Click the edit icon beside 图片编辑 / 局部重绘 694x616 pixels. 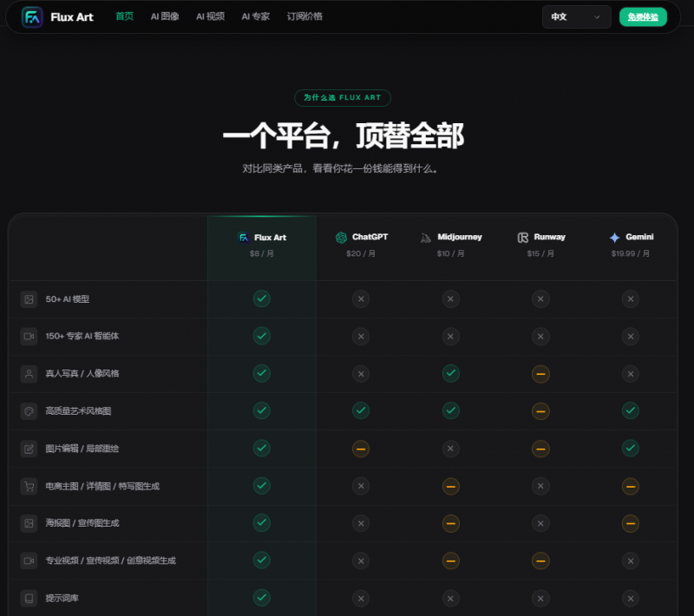click(x=29, y=449)
